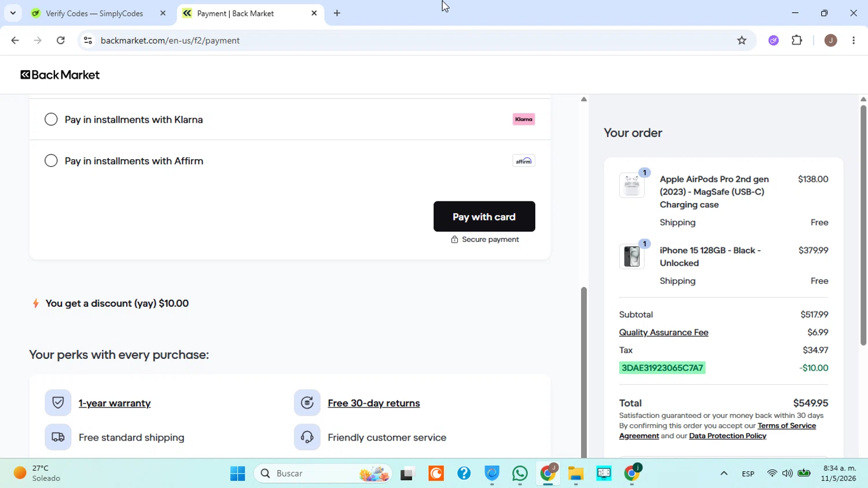
Task: Click the Free 30-day returns link
Action: (x=374, y=403)
